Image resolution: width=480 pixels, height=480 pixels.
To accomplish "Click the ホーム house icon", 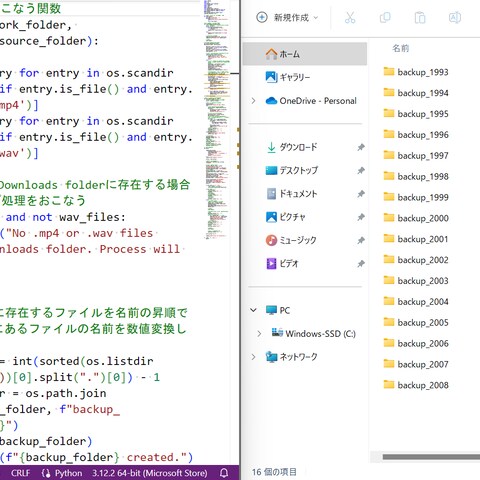I will tap(271, 54).
